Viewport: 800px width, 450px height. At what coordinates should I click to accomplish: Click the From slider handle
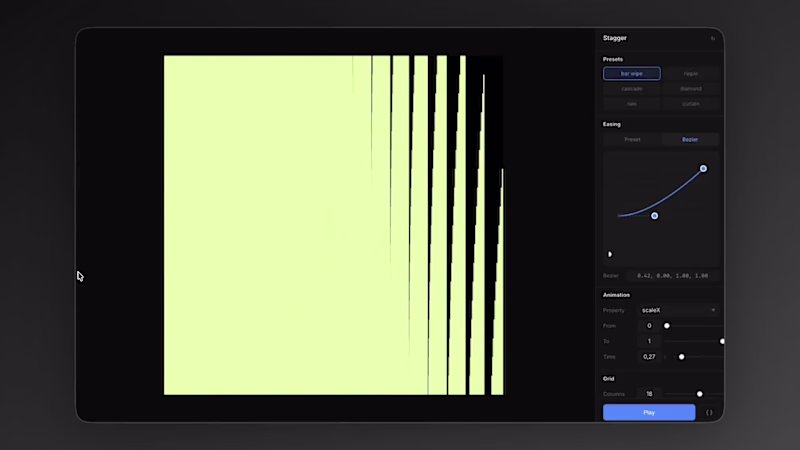(x=666, y=326)
